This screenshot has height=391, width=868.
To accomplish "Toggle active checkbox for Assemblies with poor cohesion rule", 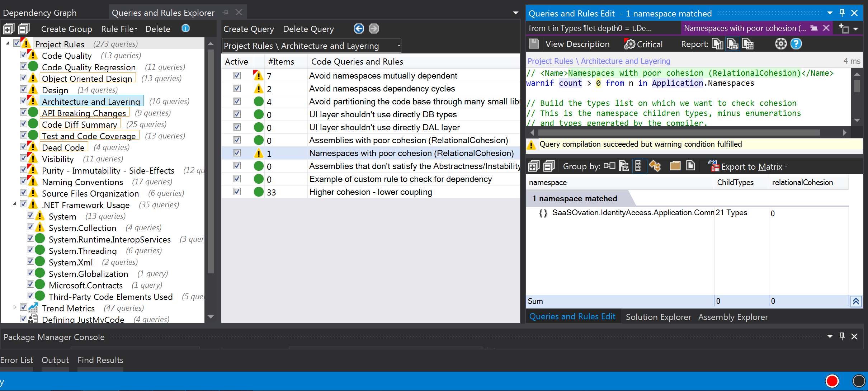I will 236,140.
